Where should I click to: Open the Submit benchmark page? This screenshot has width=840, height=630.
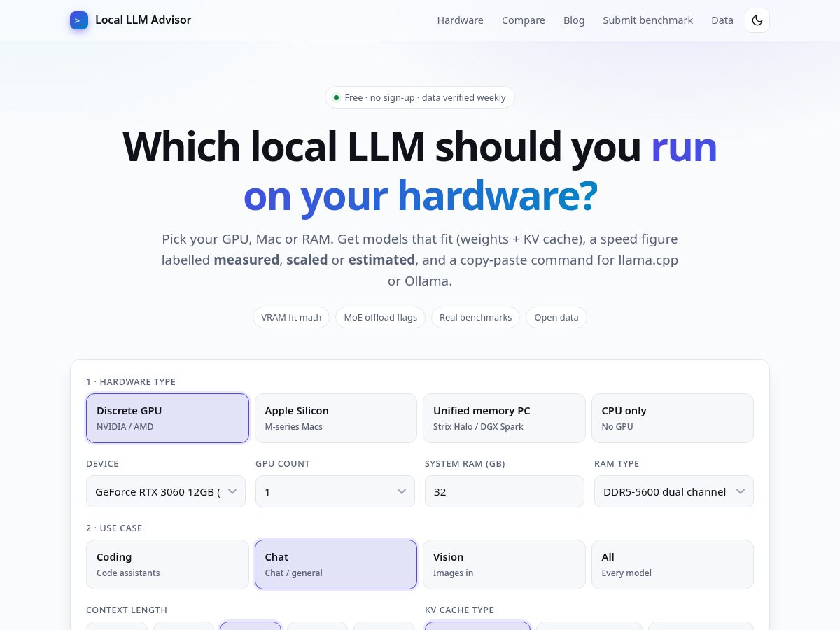(x=647, y=20)
